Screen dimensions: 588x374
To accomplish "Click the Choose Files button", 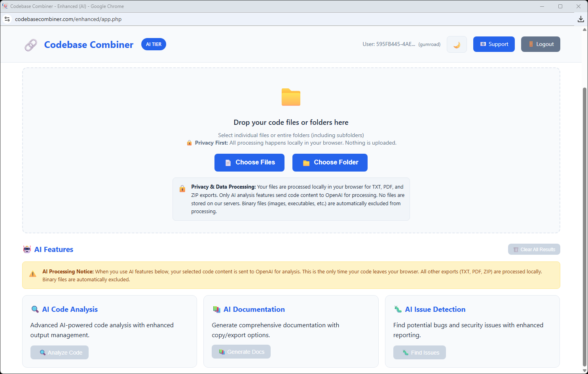I will 249,162.
